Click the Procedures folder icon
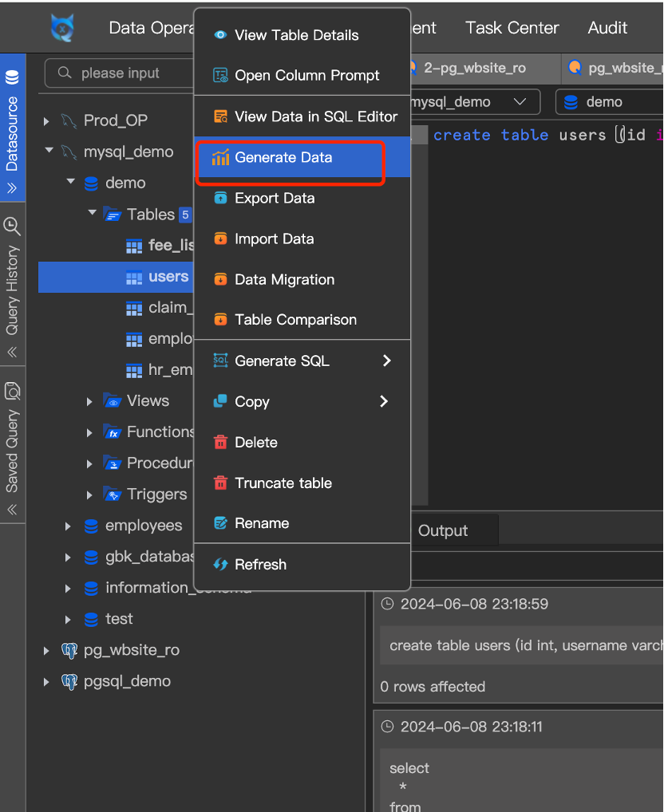The width and height of the screenshot is (664, 812). (x=112, y=463)
